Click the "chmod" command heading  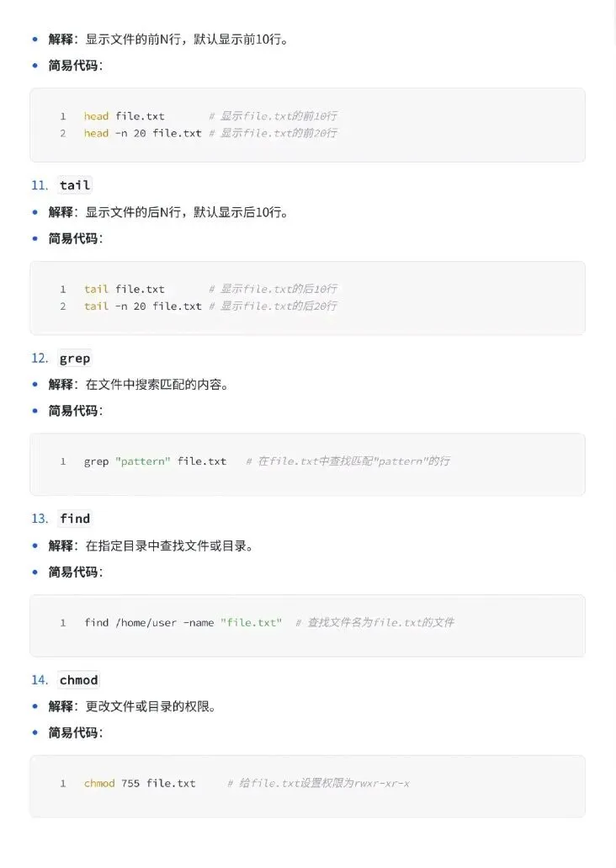click(78, 679)
